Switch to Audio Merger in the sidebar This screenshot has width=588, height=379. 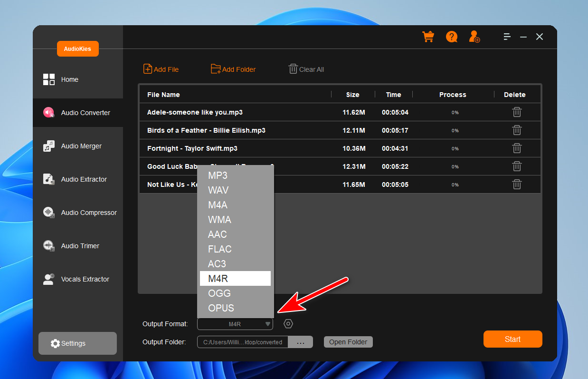click(81, 146)
